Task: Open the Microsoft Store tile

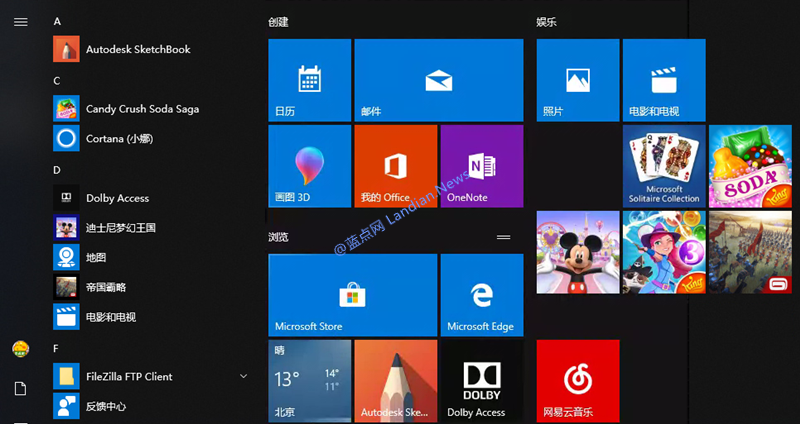Action: [x=353, y=295]
